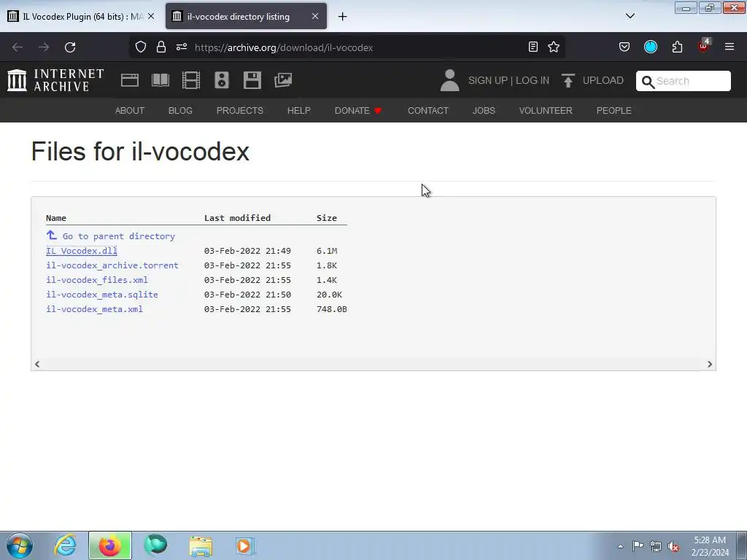Open Windows Explorer folder in taskbar
Viewport: 747px width, 560px height.
(x=201, y=545)
